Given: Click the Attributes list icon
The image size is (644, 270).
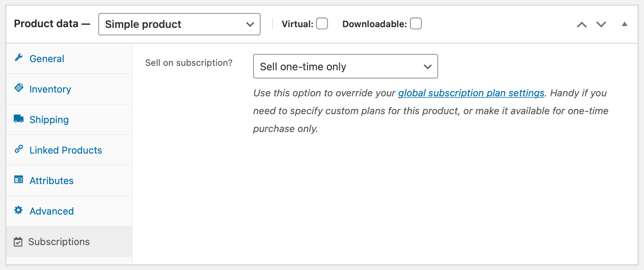Looking at the screenshot, I should click(x=19, y=180).
